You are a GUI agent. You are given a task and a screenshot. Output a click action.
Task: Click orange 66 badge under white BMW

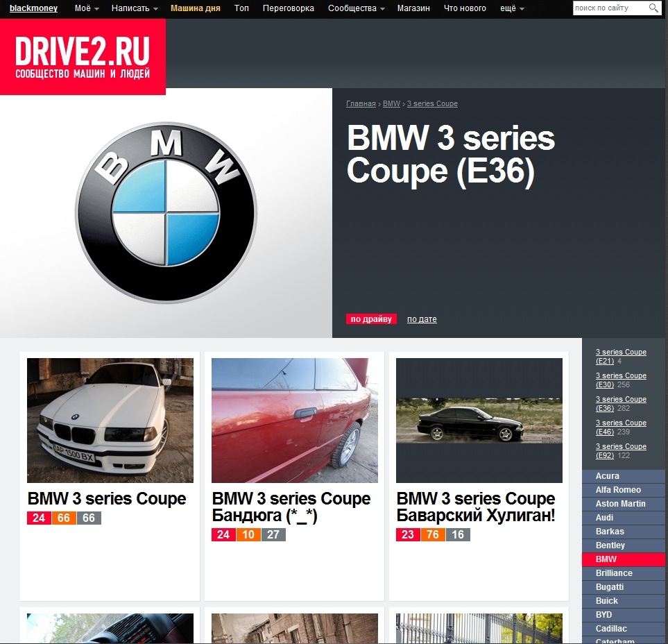pyautogui.click(x=64, y=518)
